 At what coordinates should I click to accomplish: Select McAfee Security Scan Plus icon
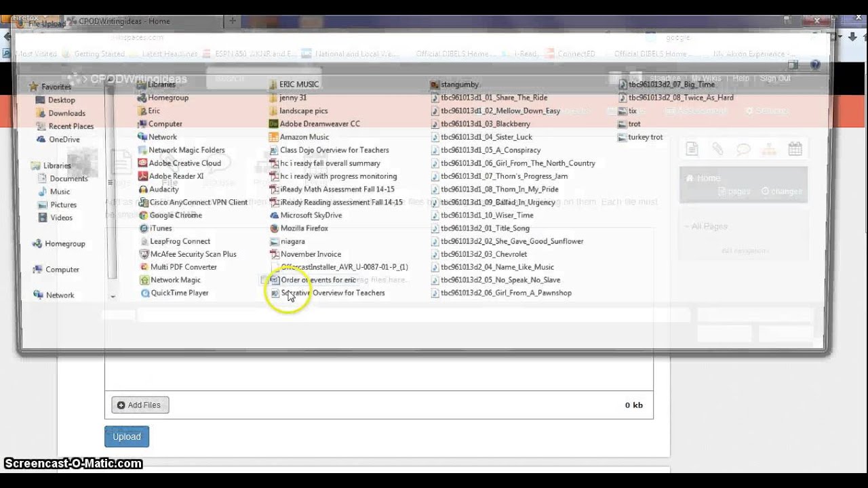(x=187, y=254)
